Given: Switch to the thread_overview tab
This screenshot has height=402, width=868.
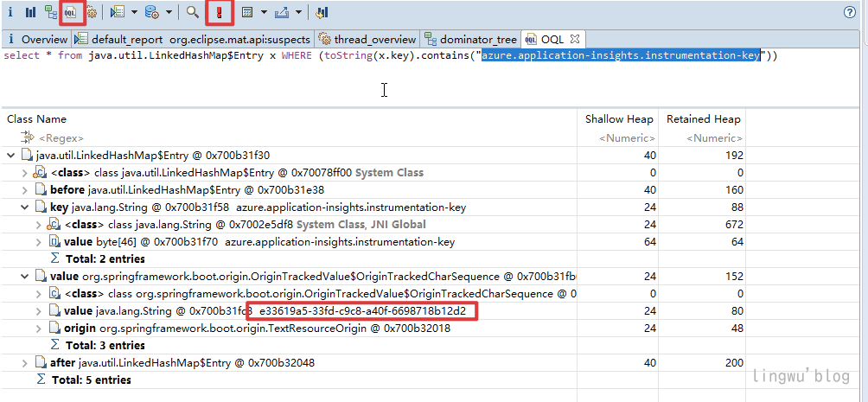Looking at the screenshot, I should [x=367, y=39].
